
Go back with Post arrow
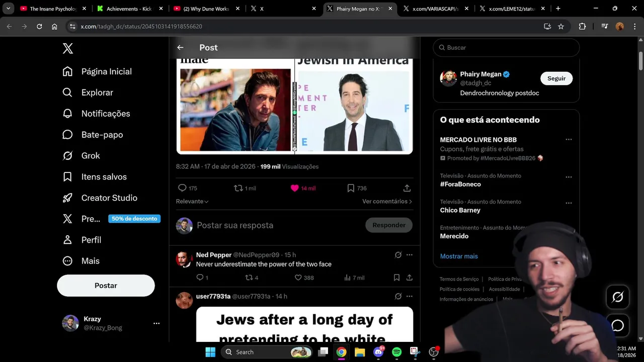tap(180, 47)
